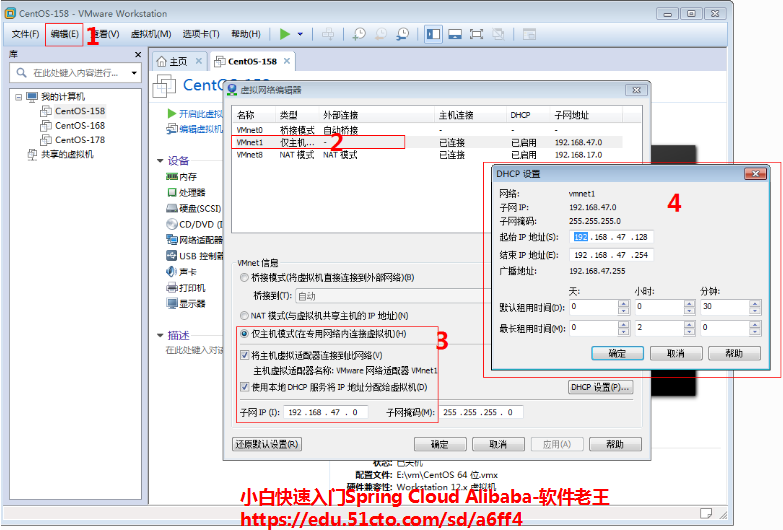
Task: Increase default lease 分钟 with its up arrow
Action: 755,303
